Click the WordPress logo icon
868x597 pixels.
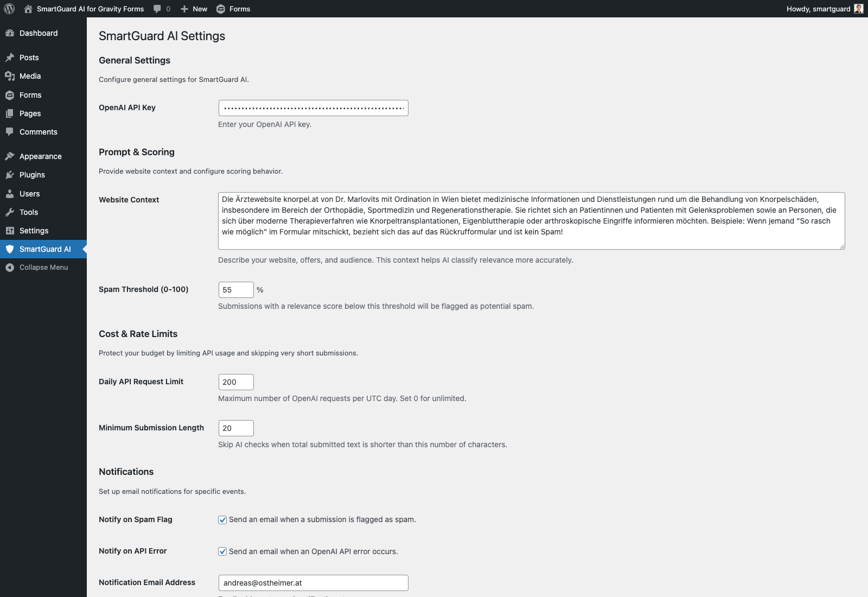coord(9,9)
